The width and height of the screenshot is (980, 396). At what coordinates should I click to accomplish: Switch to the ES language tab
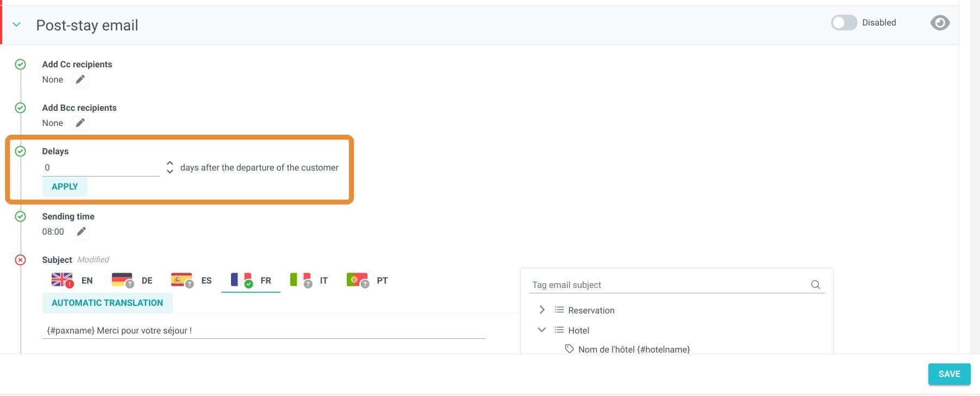click(191, 280)
